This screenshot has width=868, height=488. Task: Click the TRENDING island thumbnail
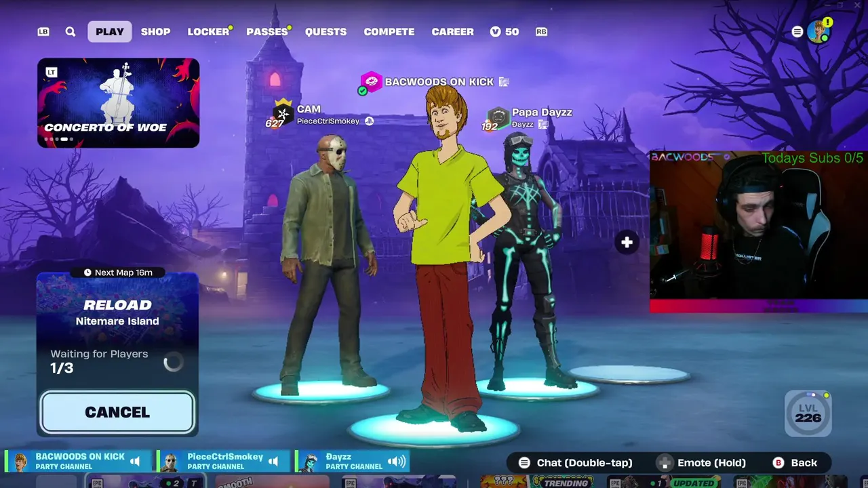click(x=538, y=481)
